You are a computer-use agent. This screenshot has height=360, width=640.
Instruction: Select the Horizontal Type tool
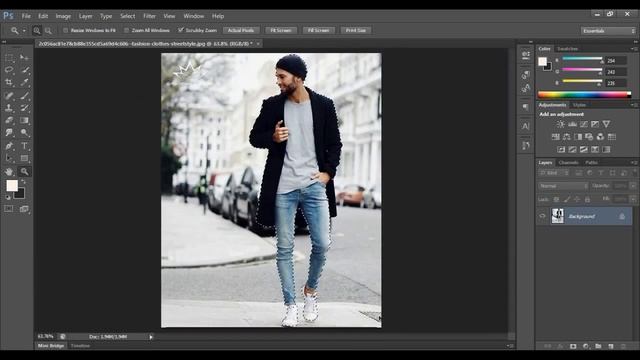24,146
